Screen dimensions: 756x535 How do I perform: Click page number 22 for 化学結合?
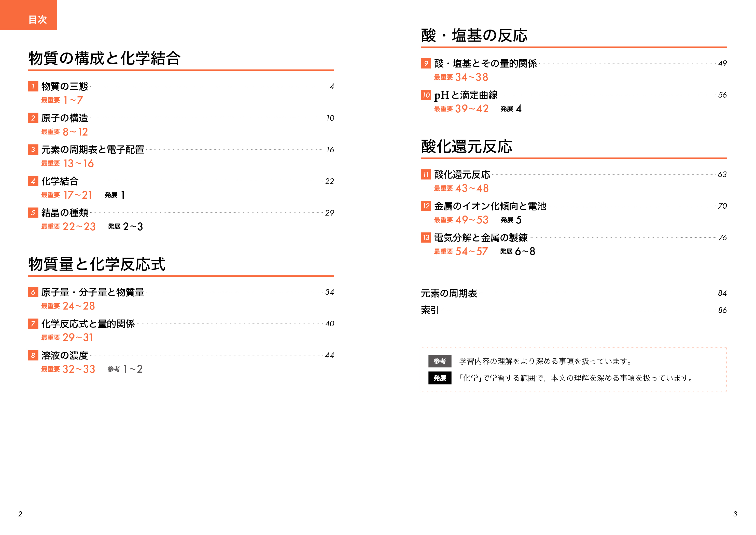(330, 182)
